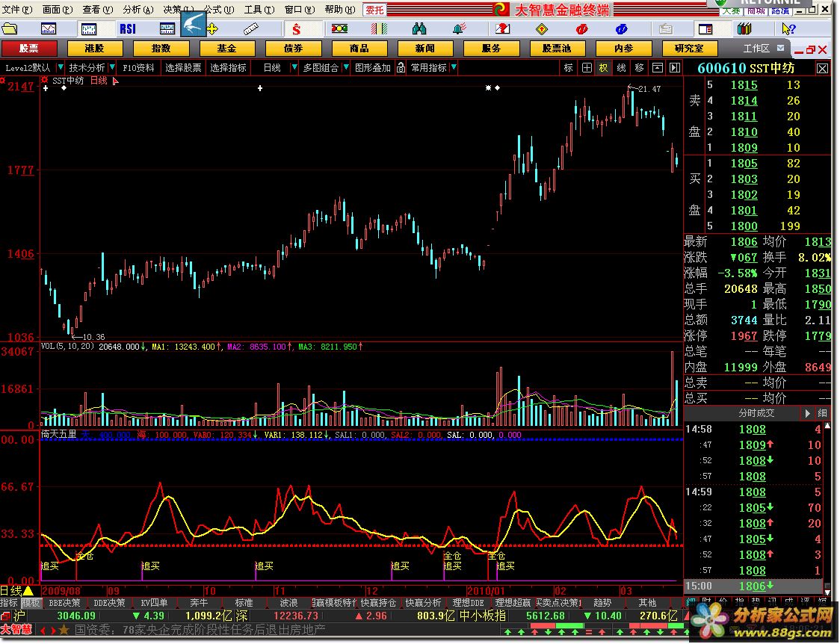The width and height of the screenshot is (840, 644).
Task: Expand the 日线 period dropdown arrow
Action: pyautogui.click(x=294, y=67)
